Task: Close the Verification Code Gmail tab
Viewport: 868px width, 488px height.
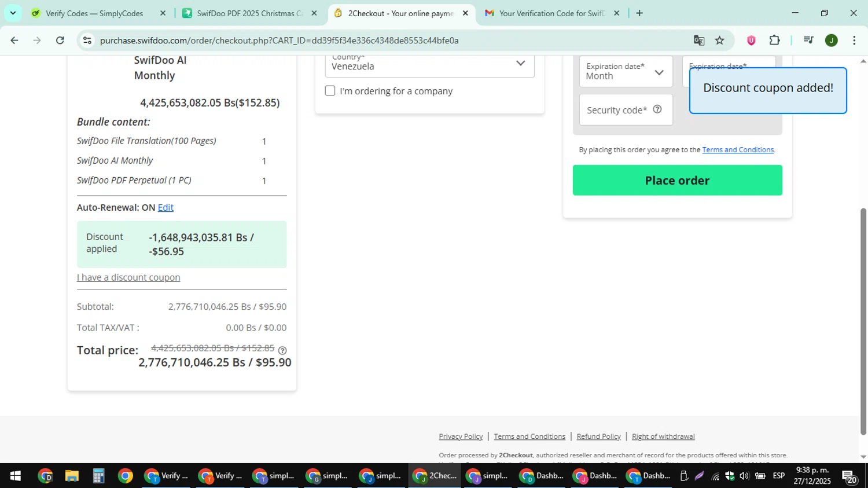Action: pyautogui.click(x=616, y=13)
